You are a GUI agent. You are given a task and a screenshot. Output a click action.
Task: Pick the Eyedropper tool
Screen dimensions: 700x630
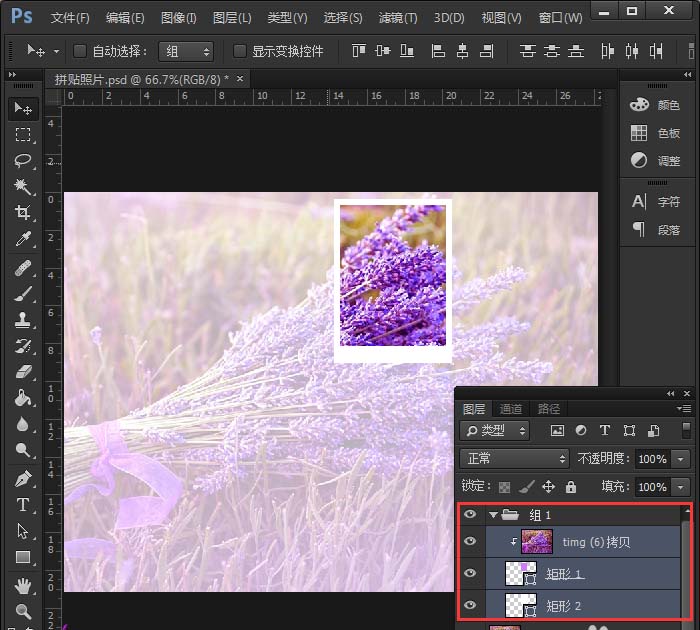point(23,238)
